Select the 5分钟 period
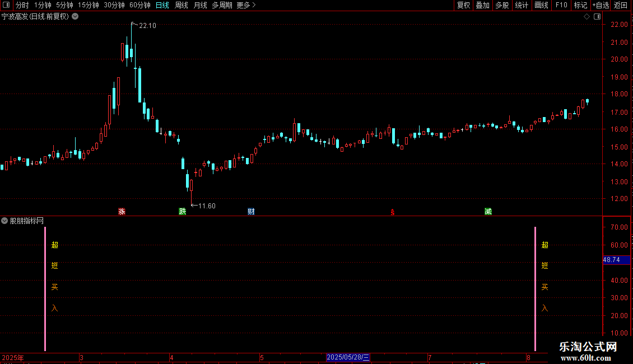This screenshot has height=364, width=633. pos(64,5)
